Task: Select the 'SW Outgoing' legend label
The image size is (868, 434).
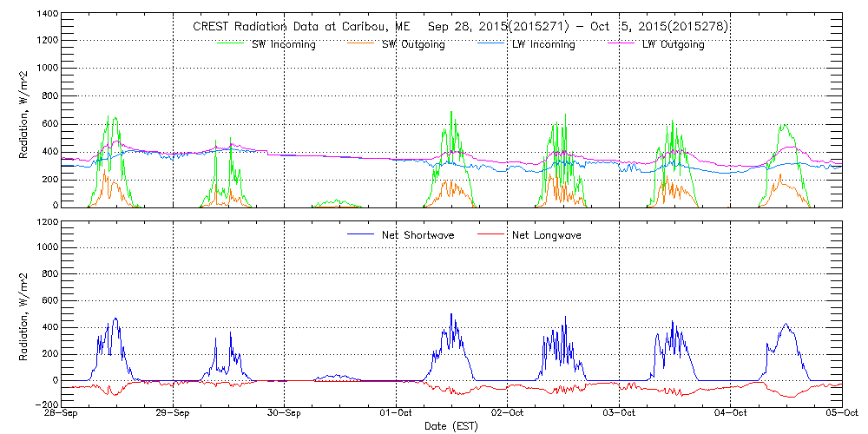Action: point(413,44)
